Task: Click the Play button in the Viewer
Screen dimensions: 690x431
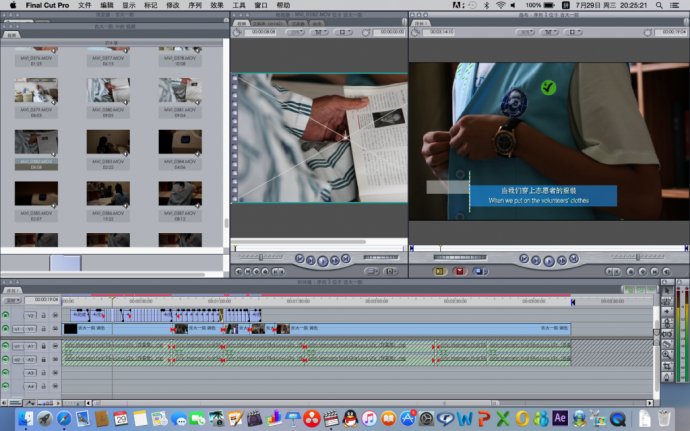Action: coord(322,260)
